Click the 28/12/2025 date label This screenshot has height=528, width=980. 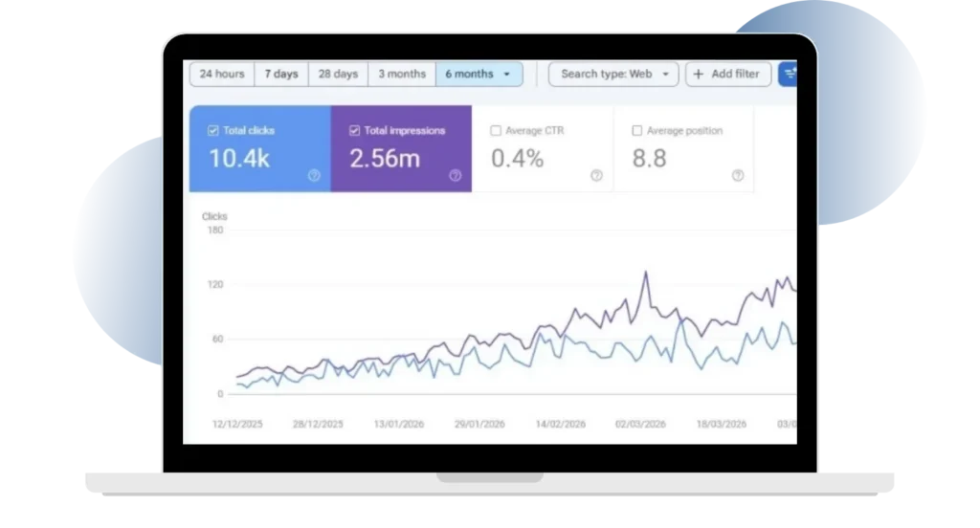[x=318, y=424]
